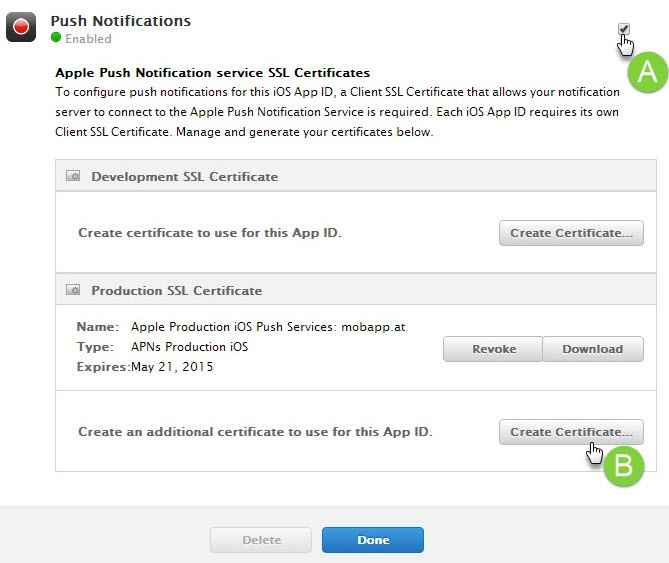Click the green B marker badge
This screenshot has height=563, width=669.
pyautogui.click(x=623, y=466)
